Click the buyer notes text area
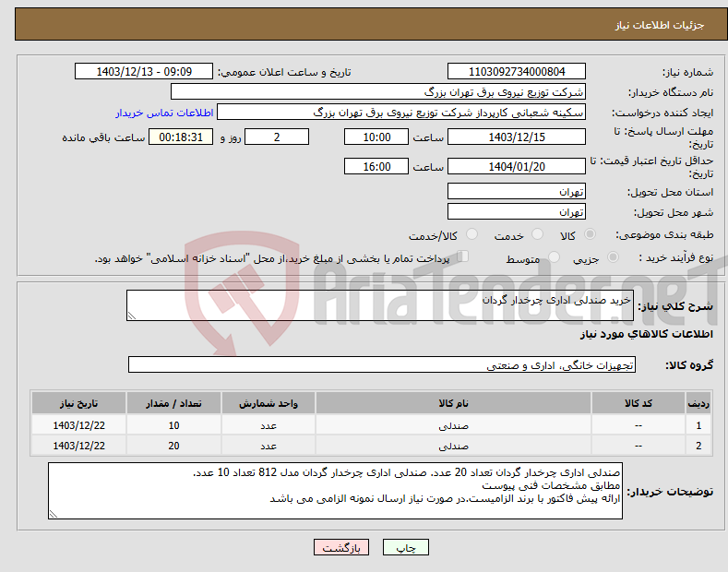 coord(335,491)
